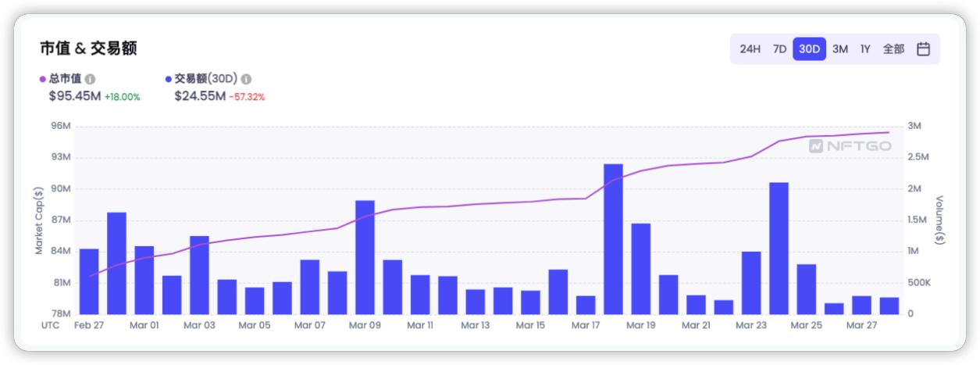The height and width of the screenshot is (365, 980).
Task: Toggle the 总市值 legend series
Action: 61,79
